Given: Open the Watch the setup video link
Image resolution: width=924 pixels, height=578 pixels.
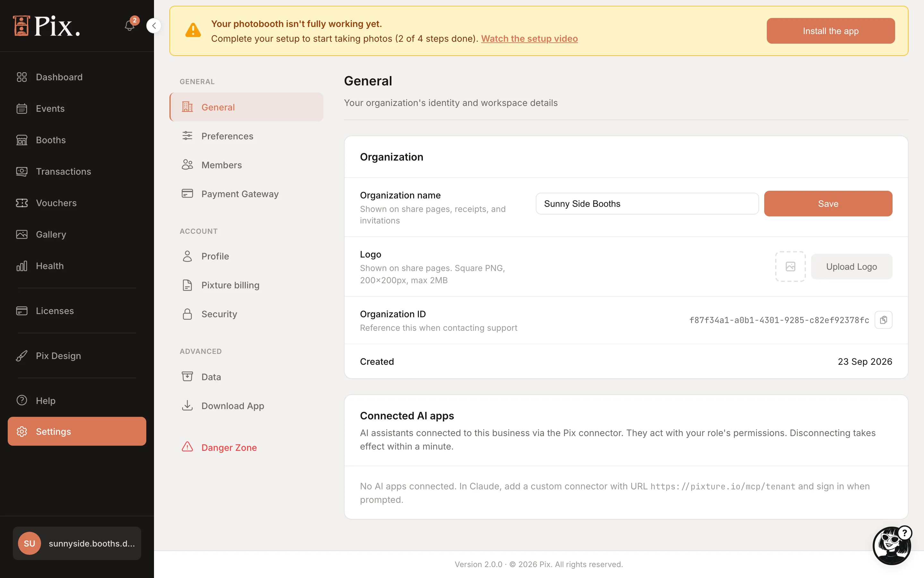Looking at the screenshot, I should (529, 39).
